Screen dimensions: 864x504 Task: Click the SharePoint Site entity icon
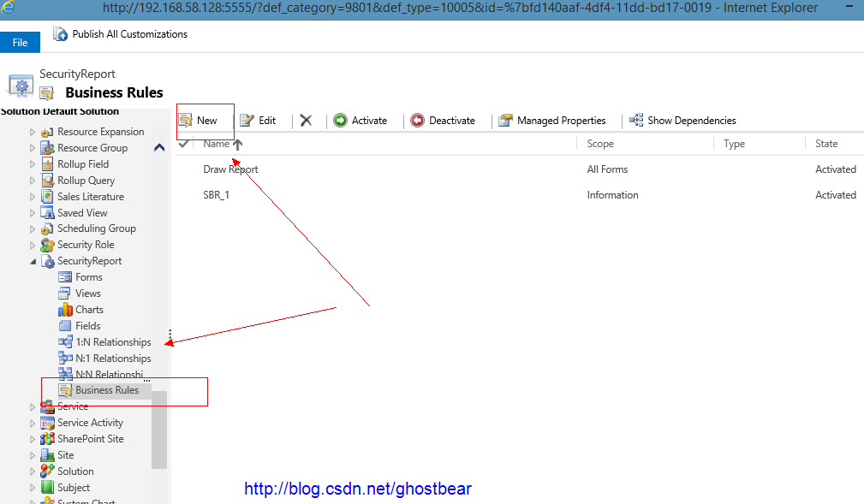pyautogui.click(x=47, y=439)
